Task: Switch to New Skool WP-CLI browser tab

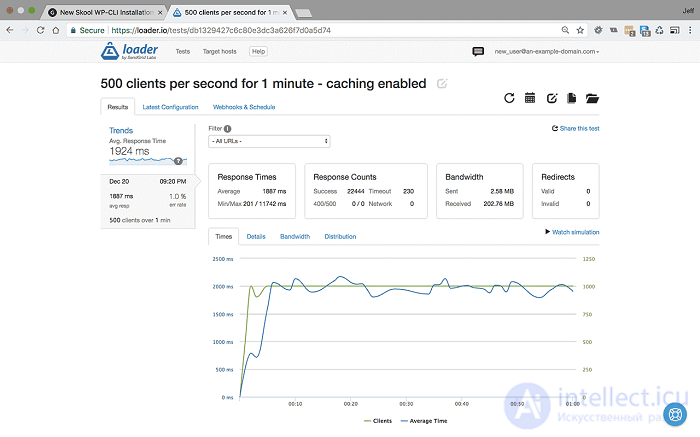Action: [103, 12]
